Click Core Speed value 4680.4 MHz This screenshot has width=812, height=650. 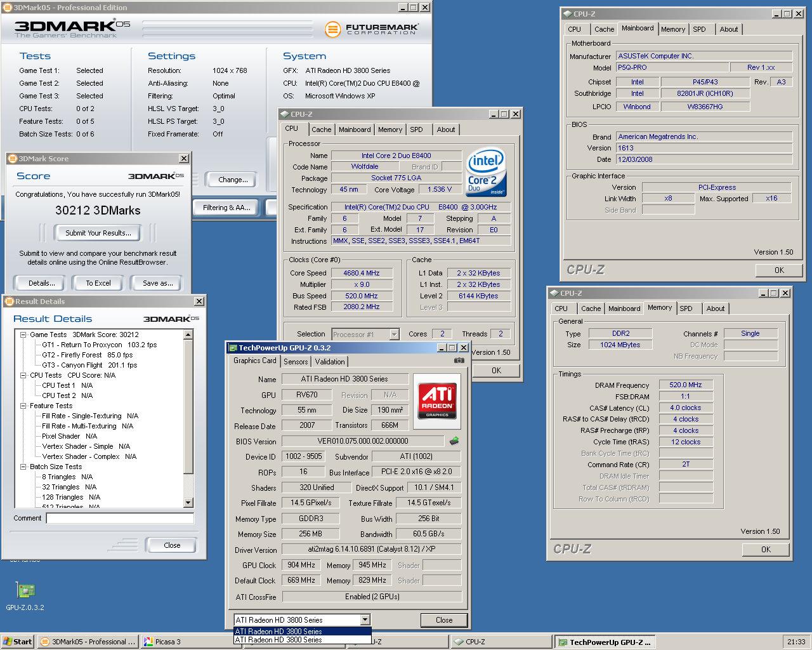point(362,273)
